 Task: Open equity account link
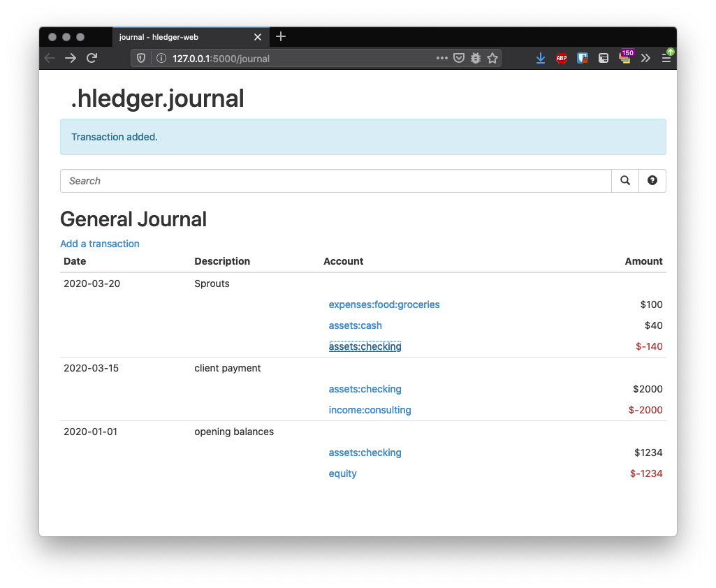point(342,473)
